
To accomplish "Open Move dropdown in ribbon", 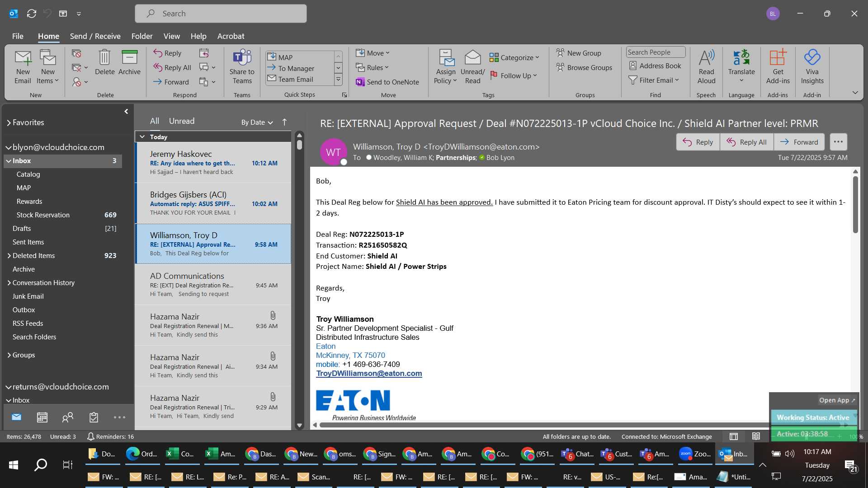I will [373, 53].
